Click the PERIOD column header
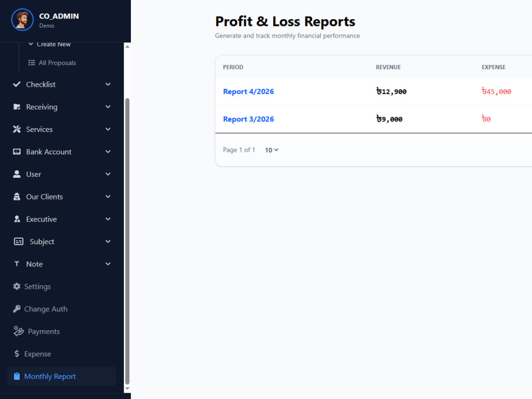The height and width of the screenshot is (399, 532). tap(233, 67)
